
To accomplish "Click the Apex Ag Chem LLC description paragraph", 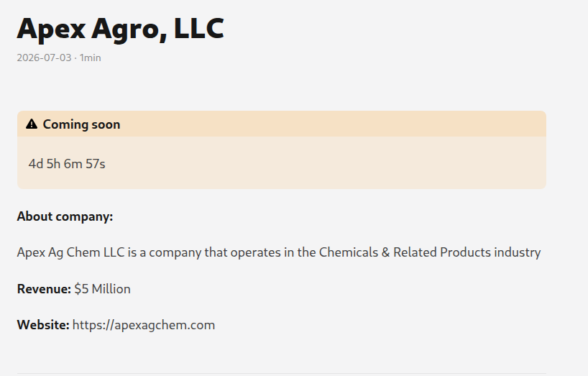I will [x=279, y=252].
